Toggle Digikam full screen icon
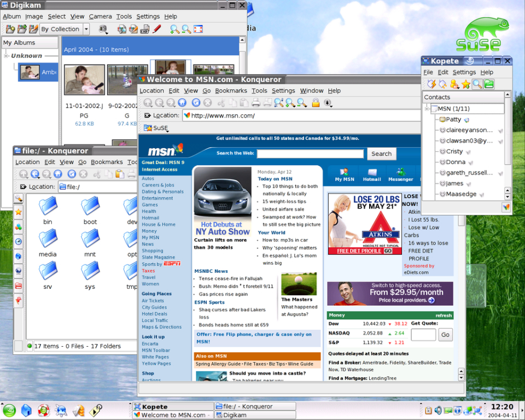Screen dimensions: 525x420 point(198,29)
